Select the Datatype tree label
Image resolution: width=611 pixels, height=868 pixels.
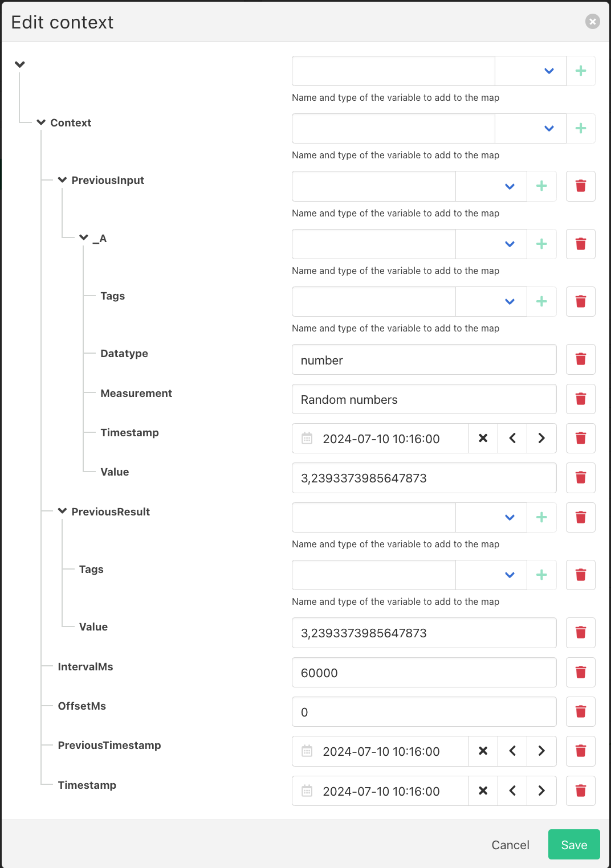pyautogui.click(x=124, y=353)
